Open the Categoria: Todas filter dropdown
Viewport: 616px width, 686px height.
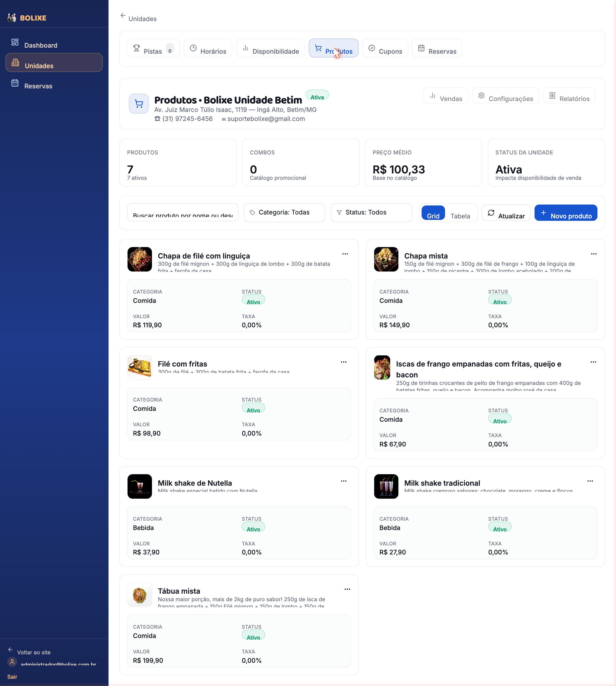(x=284, y=213)
